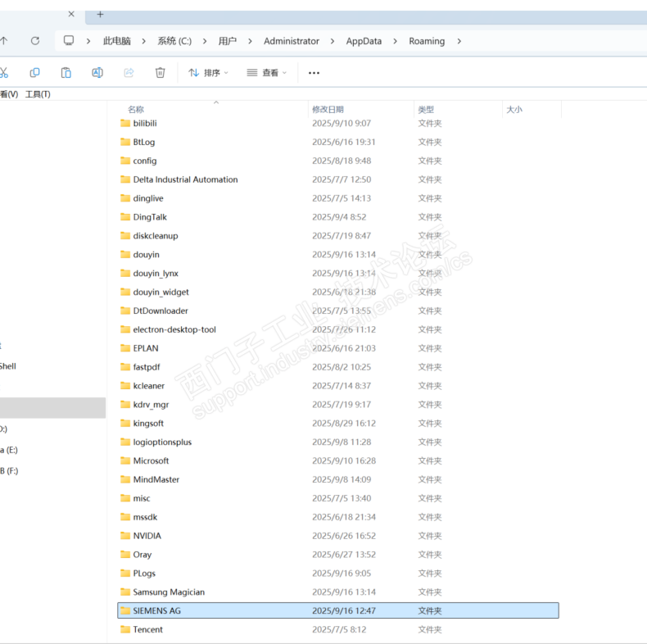647x644 pixels.
Task: Close the current tab
Action: click(71, 14)
